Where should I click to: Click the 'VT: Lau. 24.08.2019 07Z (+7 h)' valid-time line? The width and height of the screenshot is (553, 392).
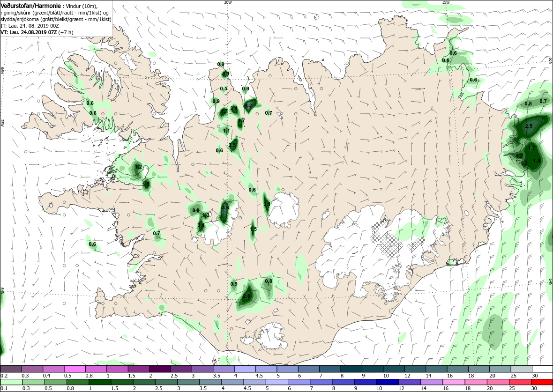pos(37,32)
